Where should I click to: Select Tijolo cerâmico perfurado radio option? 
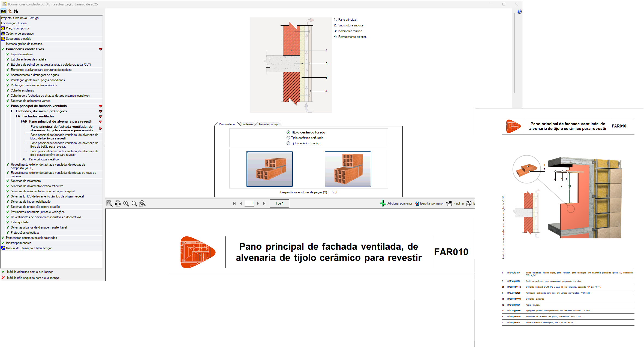288,138
